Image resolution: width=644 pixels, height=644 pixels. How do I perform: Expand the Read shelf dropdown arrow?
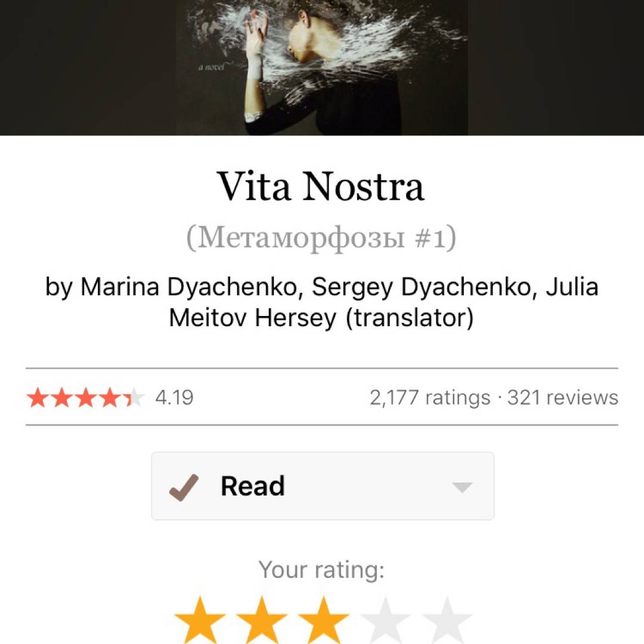462,487
